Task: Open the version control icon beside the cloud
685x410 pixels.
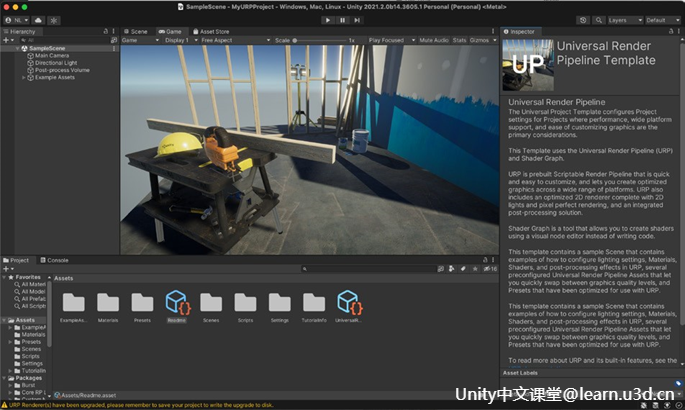Action: [x=52, y=19]
